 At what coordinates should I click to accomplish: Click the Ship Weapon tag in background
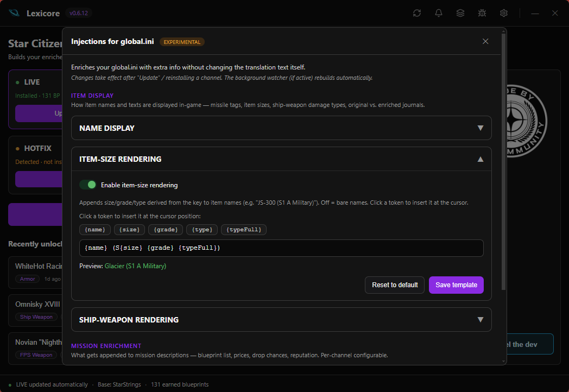tap(36, 317)
